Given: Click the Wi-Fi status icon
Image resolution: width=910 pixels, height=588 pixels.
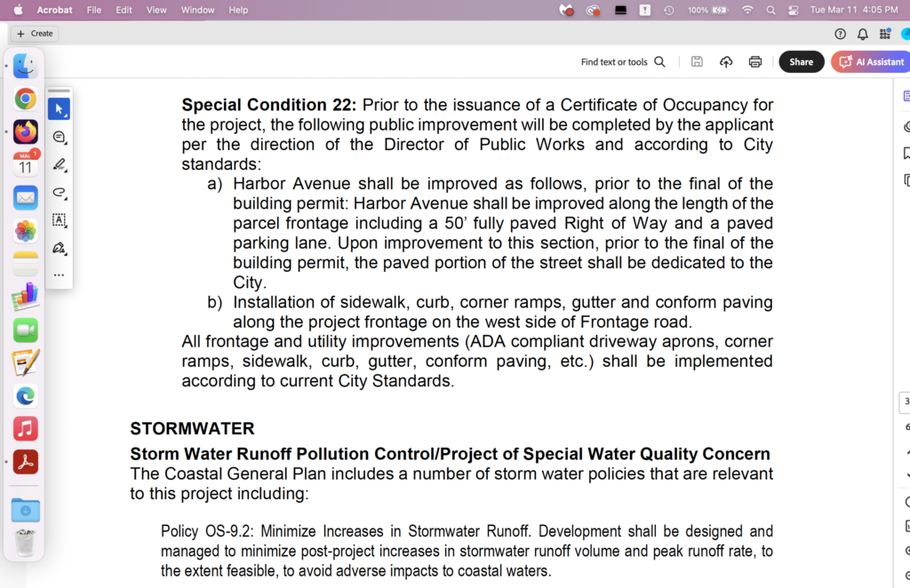Looking at the screenshot, I should (x=747, y=10).
